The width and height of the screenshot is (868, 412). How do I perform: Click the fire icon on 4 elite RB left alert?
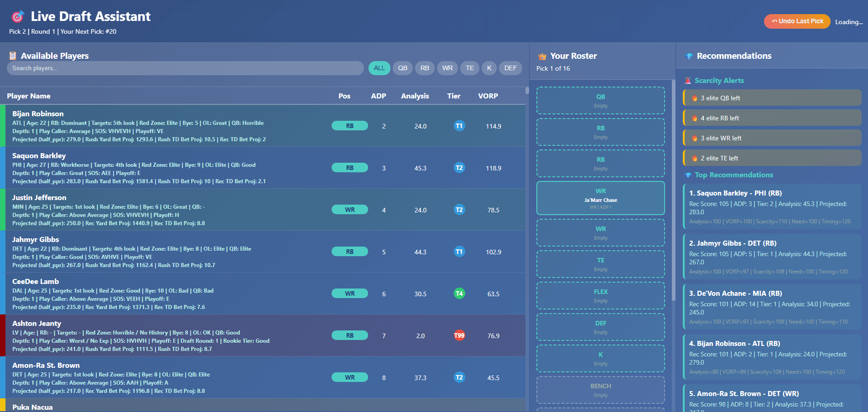695,118
